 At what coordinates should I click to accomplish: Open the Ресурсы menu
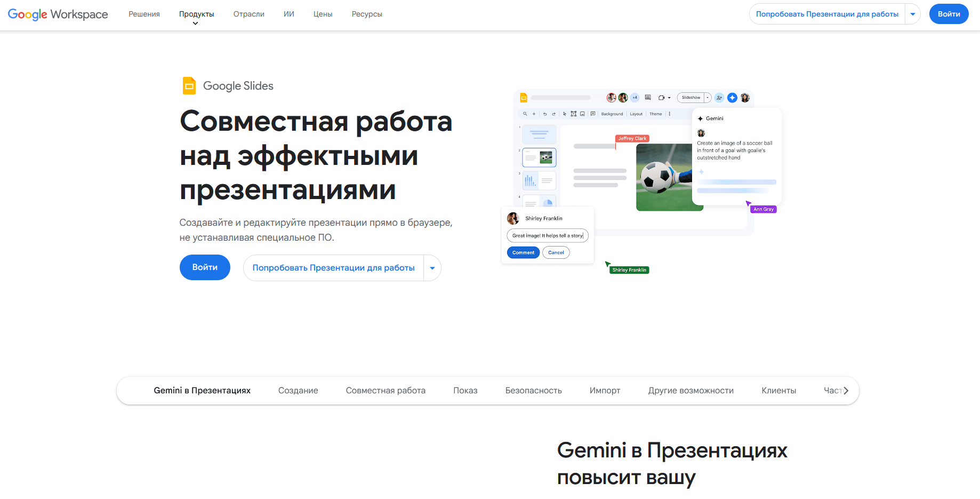pos(367,14)
